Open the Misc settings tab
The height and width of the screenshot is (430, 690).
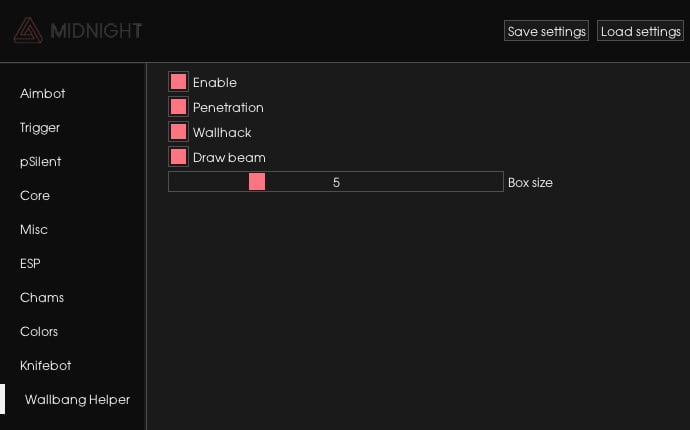click(34, 230)
